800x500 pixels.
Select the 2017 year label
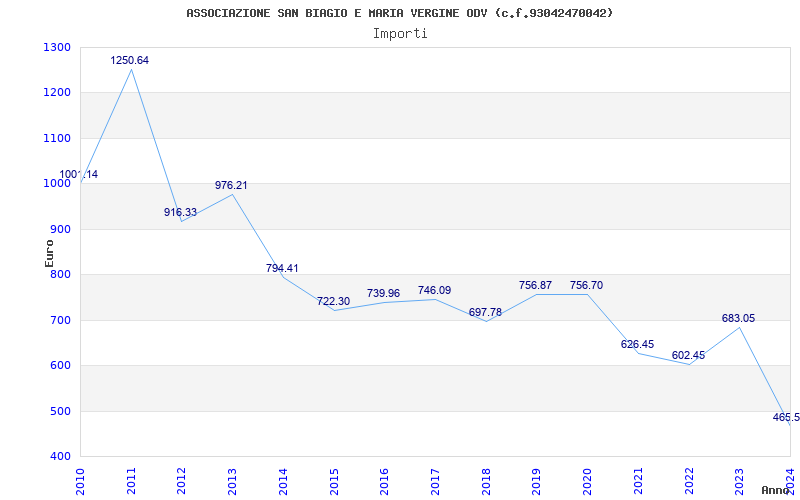click(435, 482)
